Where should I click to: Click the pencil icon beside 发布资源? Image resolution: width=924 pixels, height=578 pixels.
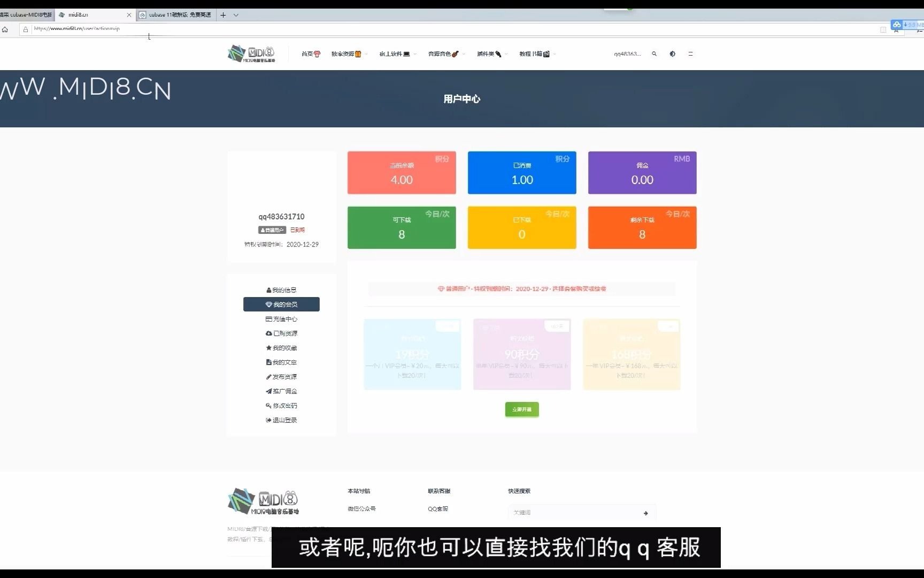(x=268, y=377)
